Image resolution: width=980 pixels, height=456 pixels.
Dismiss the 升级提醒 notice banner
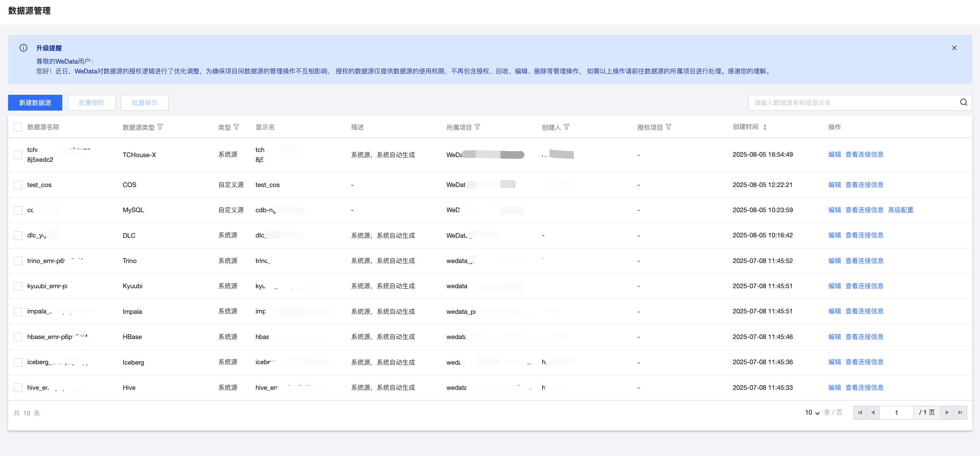pos(954,48)
